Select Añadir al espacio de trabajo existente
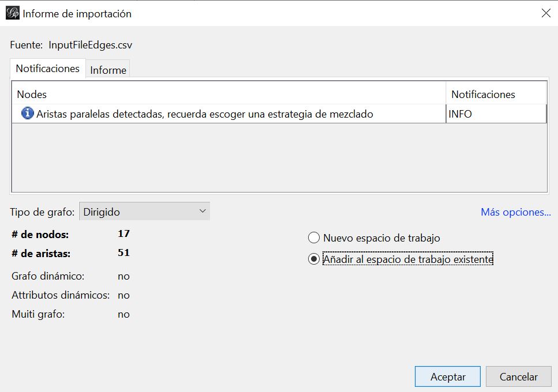 314,259
